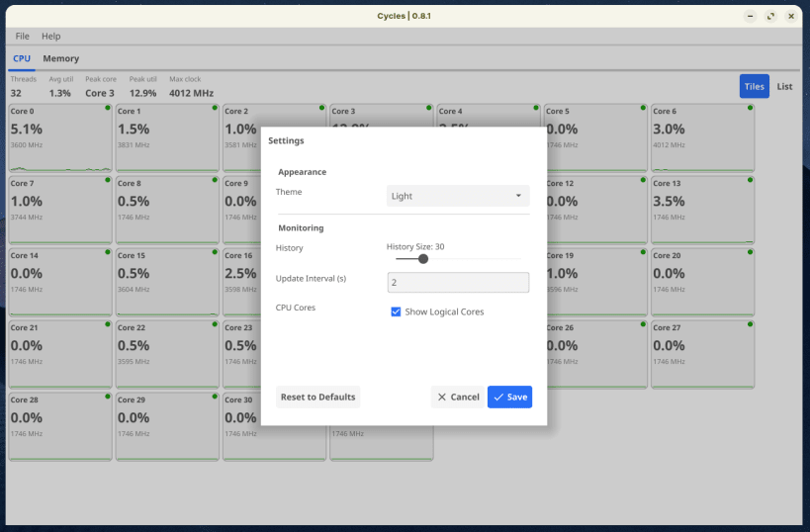810x532 pixels.
Task: Click the '3831 MHz' text on Core 1
Action: pyautogui.click(x=134, y=145)
